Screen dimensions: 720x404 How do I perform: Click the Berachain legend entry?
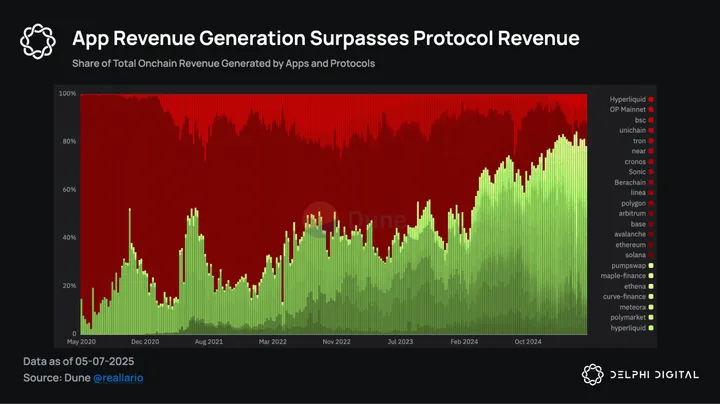click(630, 182)
